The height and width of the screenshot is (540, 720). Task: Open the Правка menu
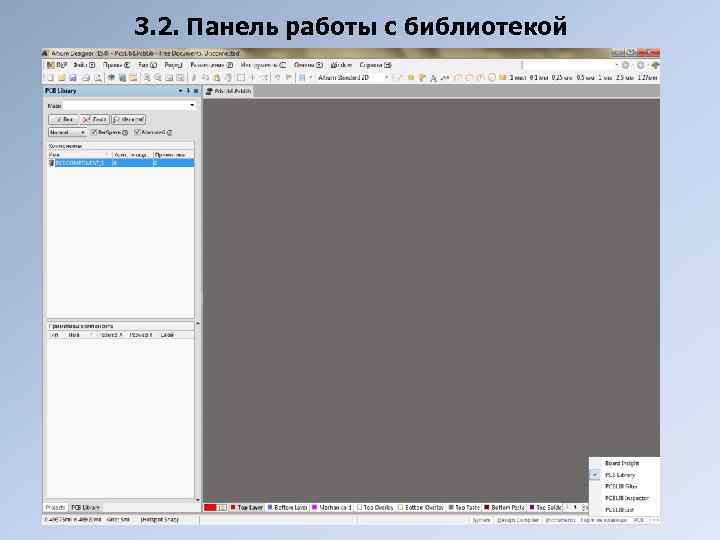(x=116, y=65)
